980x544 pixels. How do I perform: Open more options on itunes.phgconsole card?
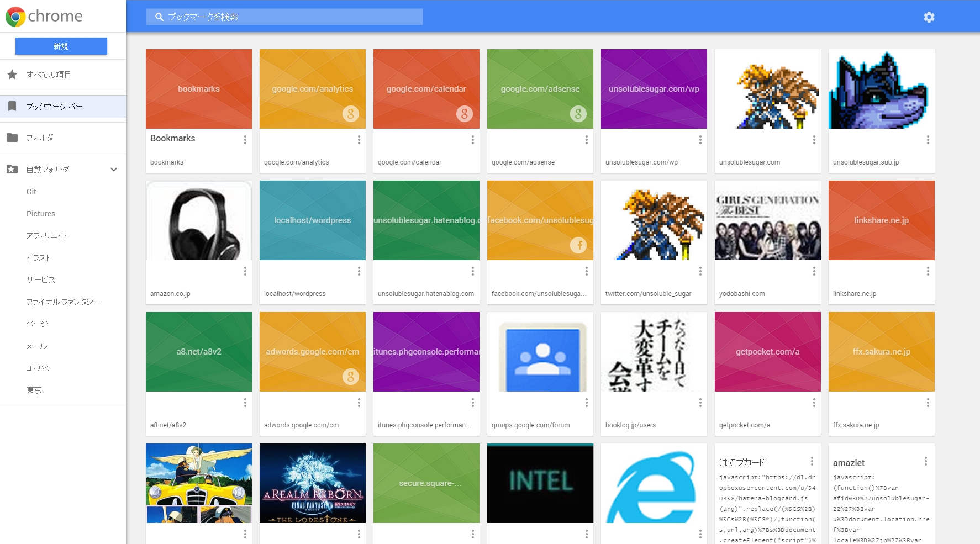point(473,403)
